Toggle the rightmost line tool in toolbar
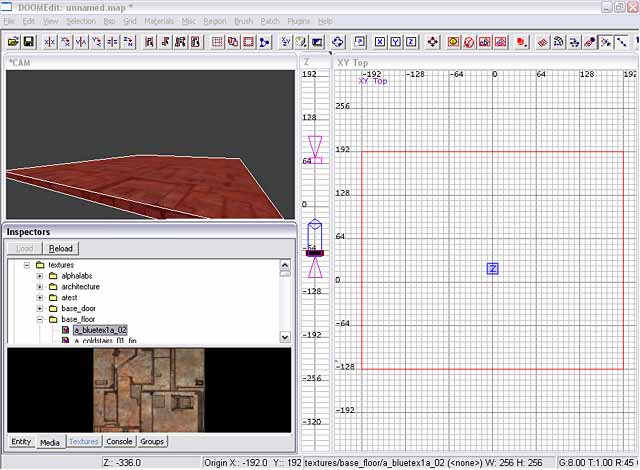The width and height of the screenshot is (640, 470). click(x=622, y=42)
